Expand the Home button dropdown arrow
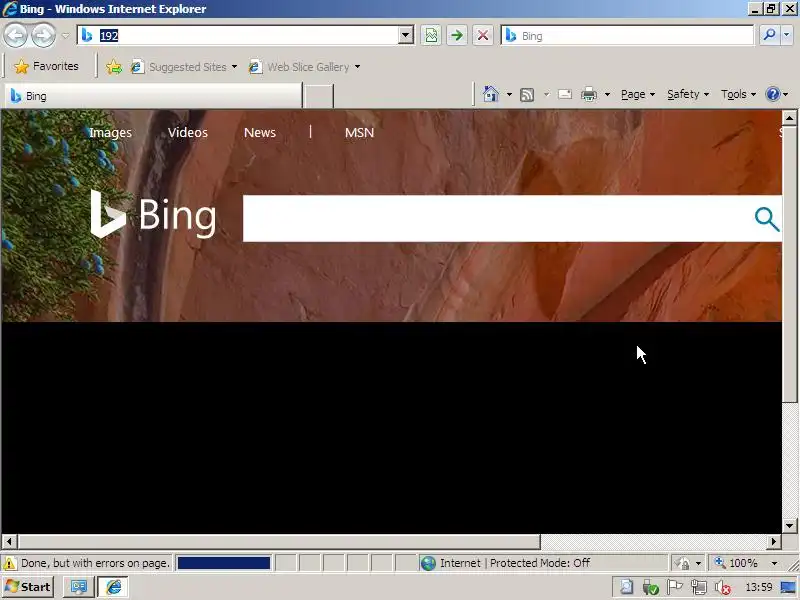 (x=509, y=94)
